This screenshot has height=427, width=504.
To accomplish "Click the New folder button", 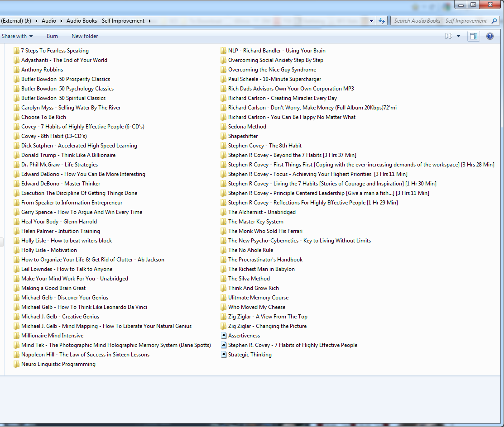I will pos(85,36).
